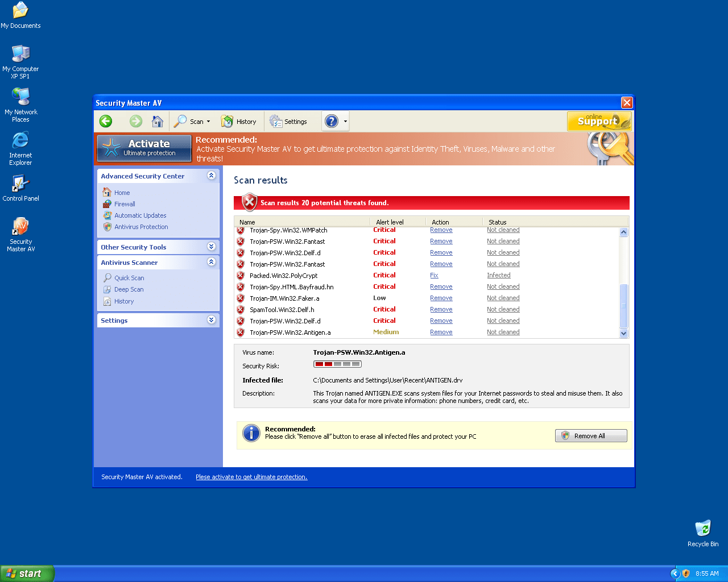This screenshot has width=728, height=582.
Task: Click the online Support button
Action: click(x=599, y=120)
